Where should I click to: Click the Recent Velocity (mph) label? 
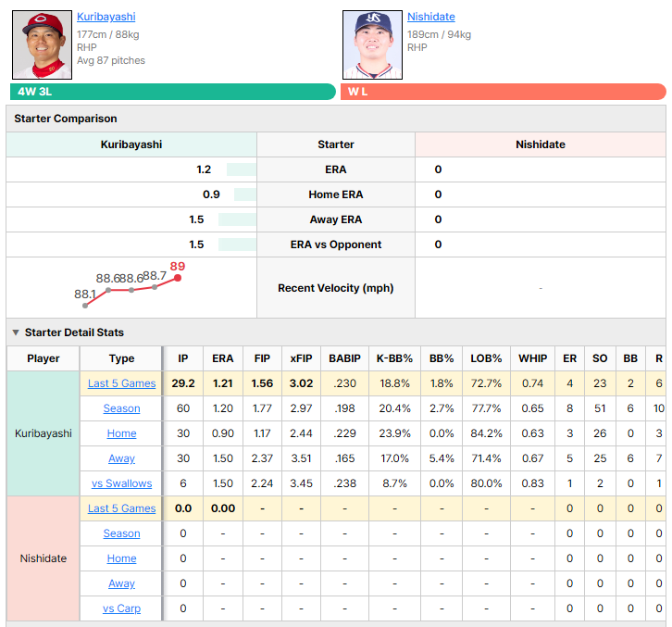coord(336,288)
